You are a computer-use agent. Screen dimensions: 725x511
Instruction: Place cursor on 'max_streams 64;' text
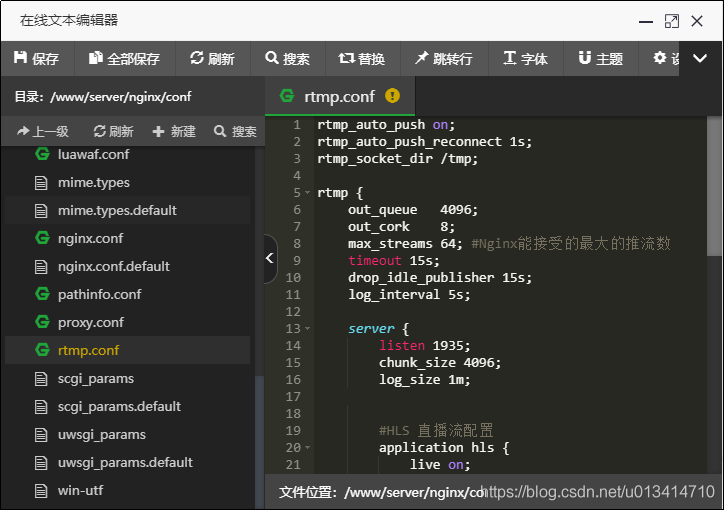[405, 243]
